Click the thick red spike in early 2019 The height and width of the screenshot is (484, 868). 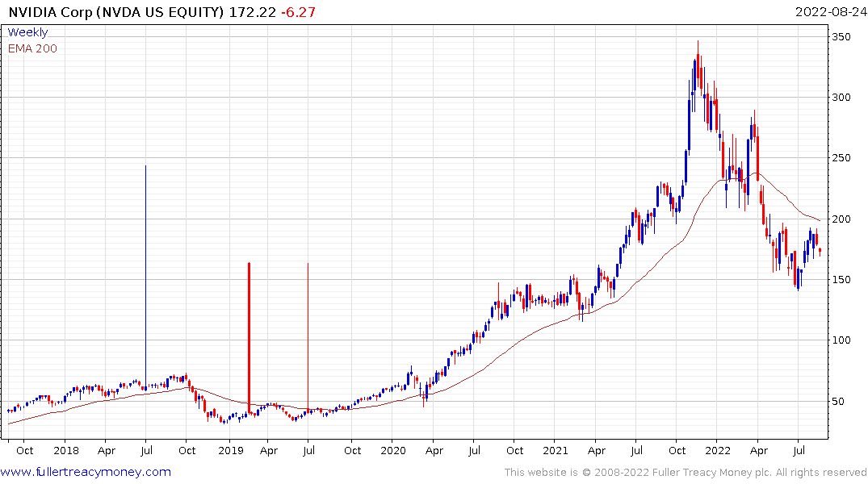pyautogui.click(x=249, y=337)
